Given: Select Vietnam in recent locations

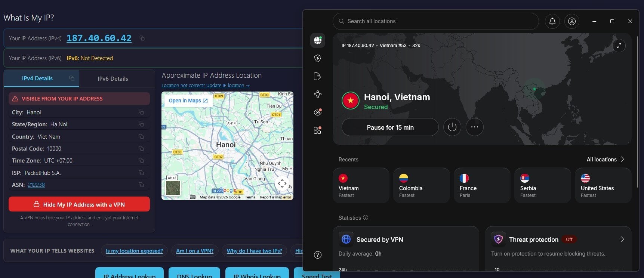Looking at the screenshot, I should [x=361, y=186].
